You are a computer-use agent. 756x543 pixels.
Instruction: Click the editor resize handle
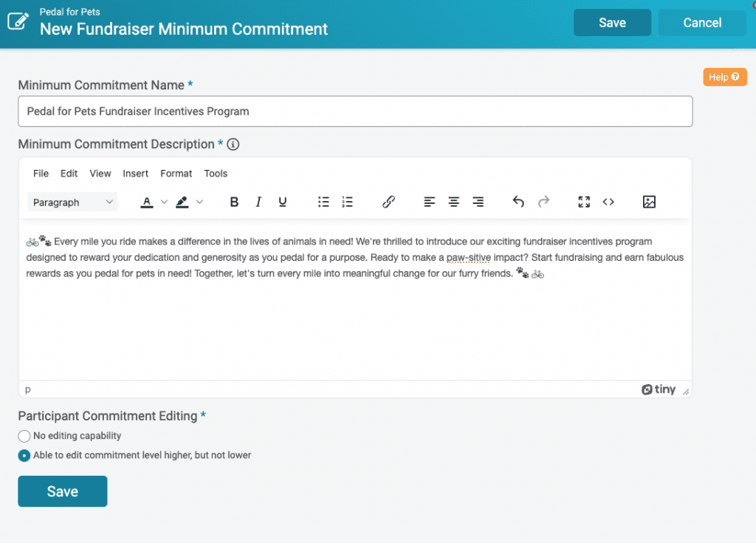tap(686, 392)
